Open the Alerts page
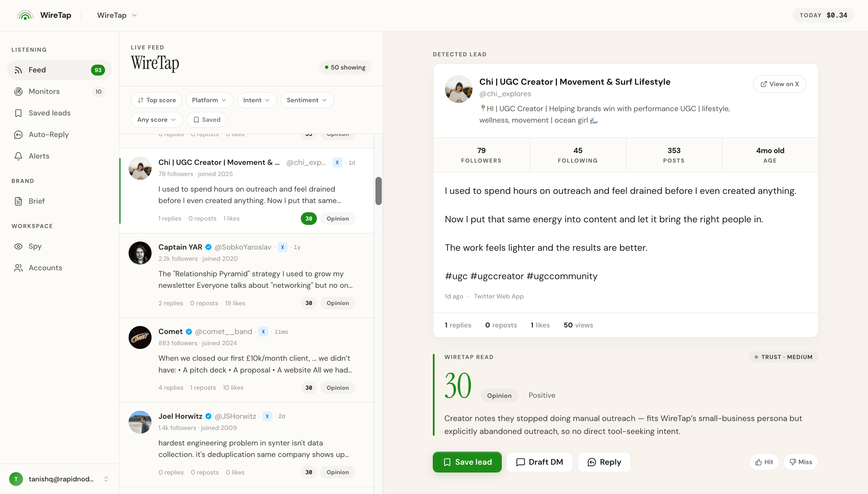Viewport: 868px width, 494px height. pyautogui.click(x=59, y=156)
